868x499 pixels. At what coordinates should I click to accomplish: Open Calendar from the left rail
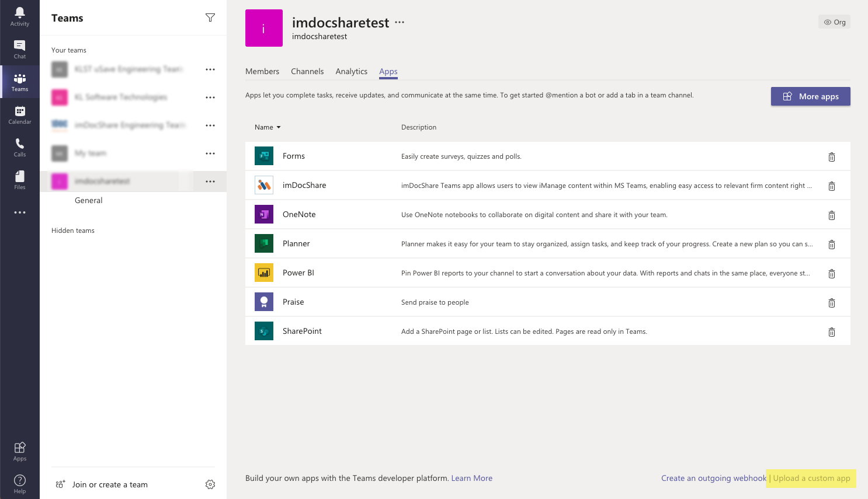(20, 114)
